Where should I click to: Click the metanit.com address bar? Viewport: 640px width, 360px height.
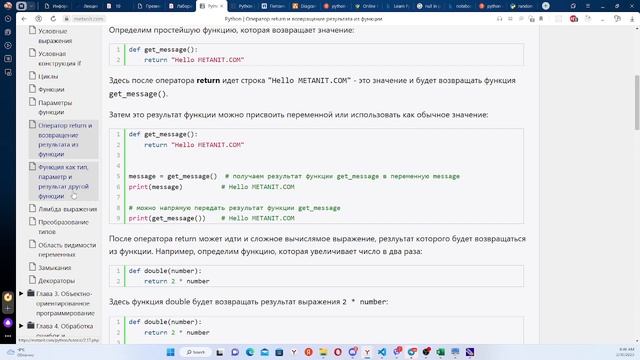88,19
